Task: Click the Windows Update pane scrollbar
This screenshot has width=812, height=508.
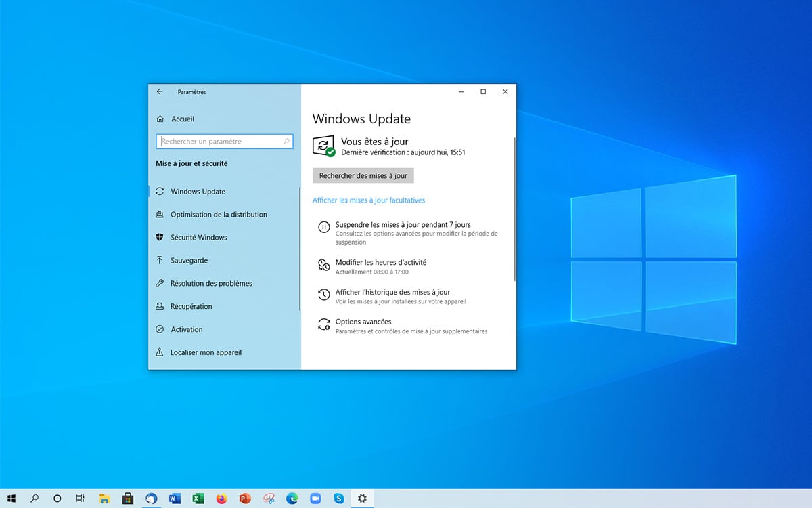Action: click(x=514, y=209)
